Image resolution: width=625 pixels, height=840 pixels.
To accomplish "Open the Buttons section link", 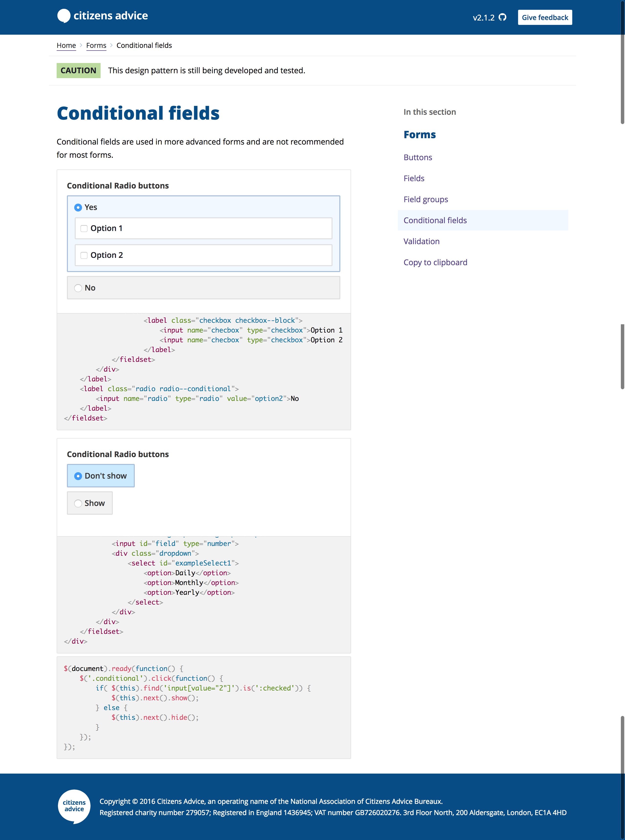I will point(418,157).
